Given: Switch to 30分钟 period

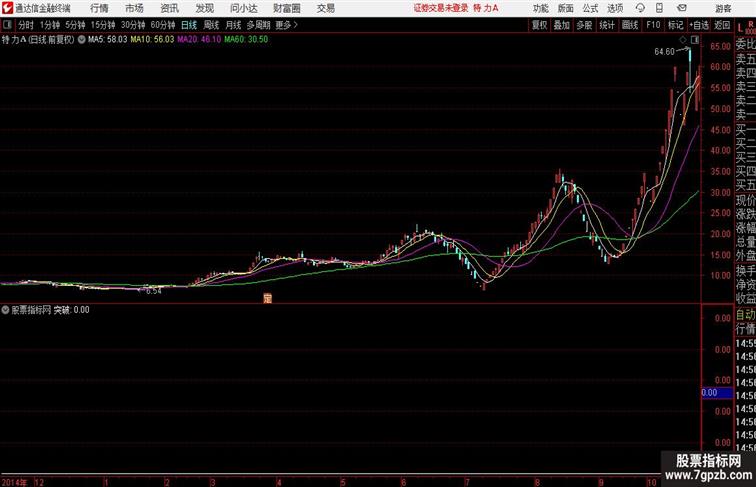Looking at the screenshot, I should pos(133,25).
